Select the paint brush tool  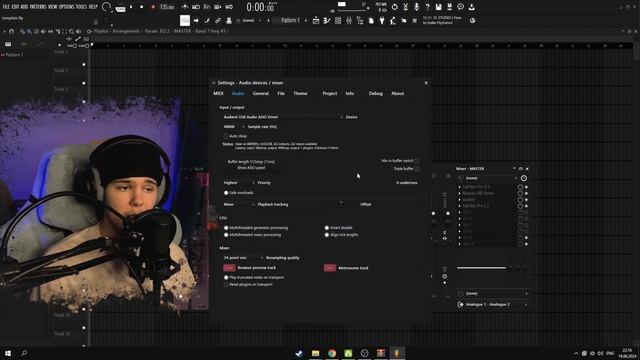tap(207, 20)
